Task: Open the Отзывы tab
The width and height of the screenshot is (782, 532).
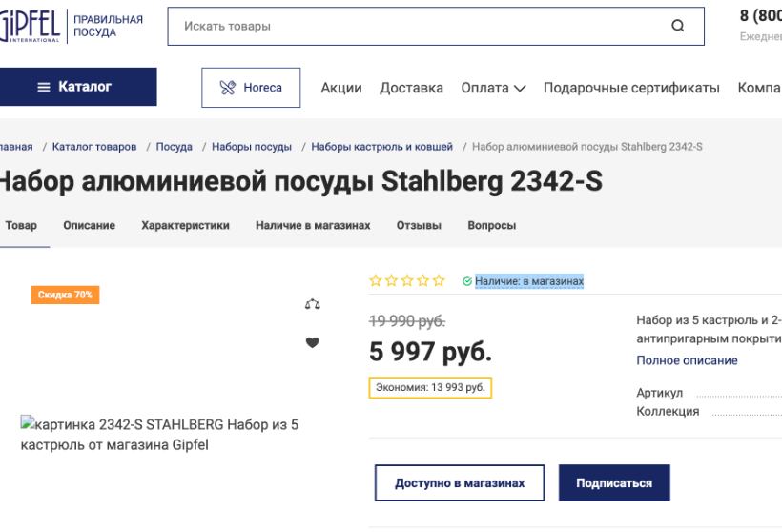Action: (x=419, y=226)
